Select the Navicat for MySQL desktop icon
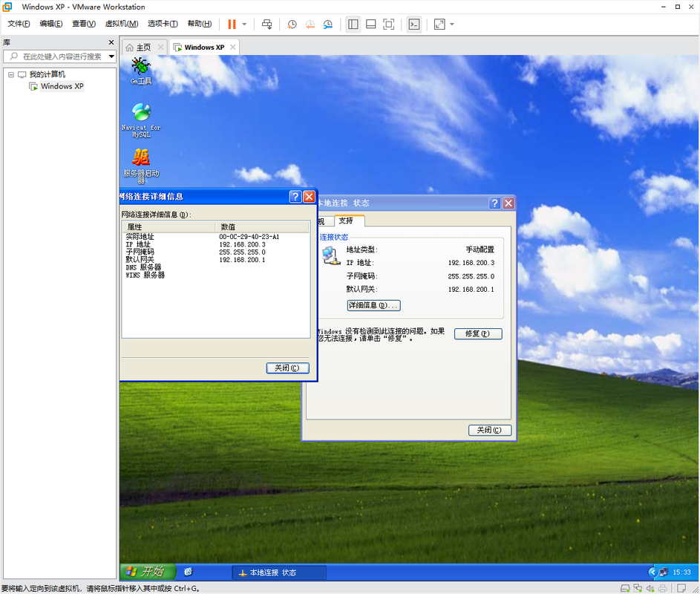700x594 pixels. tap(141, 120)
